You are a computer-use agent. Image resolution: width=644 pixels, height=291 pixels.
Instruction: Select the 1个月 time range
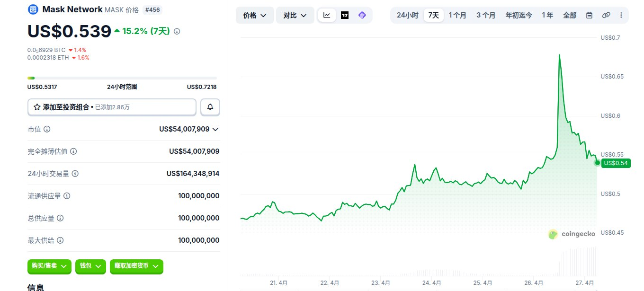point(457,15)
